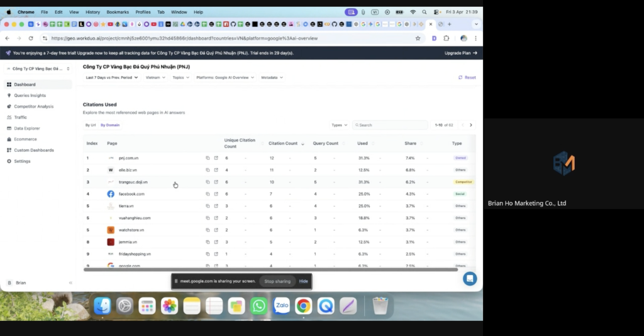The image size is (644, 336).
Task: Launch WhatsApp from the dock
Action: coord(258,306)
